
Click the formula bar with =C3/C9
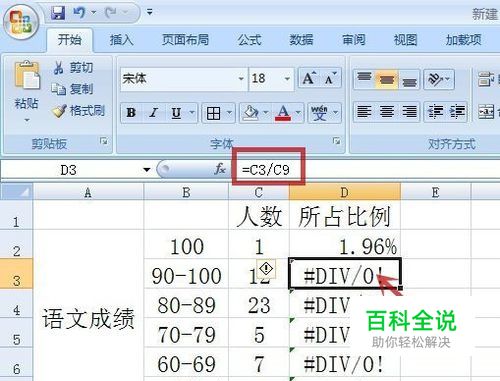pos(366,170)
